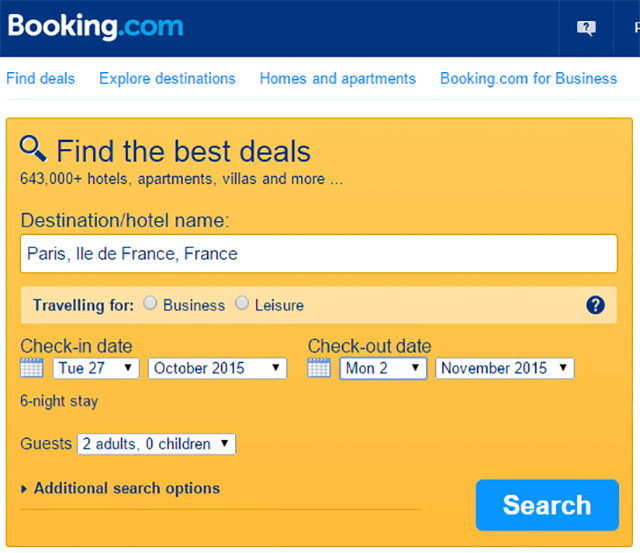
Task: Open the check-out calendar icon
Action: (x=319, y=368)
